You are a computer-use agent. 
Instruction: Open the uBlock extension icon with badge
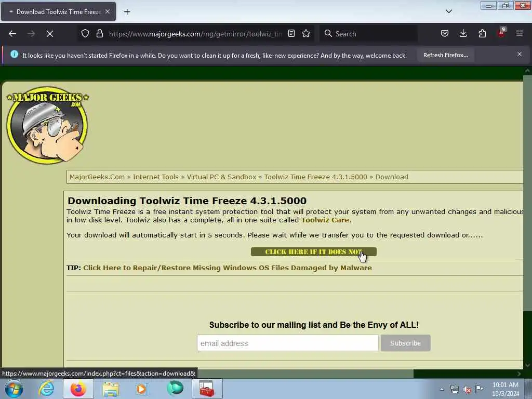coord(501,33)
